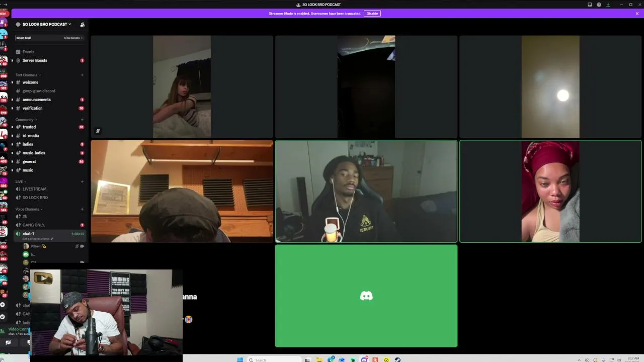The width and height of the screenshot is (644, 362).
Task: Go to the music-ladies channel
Action: 49,153
